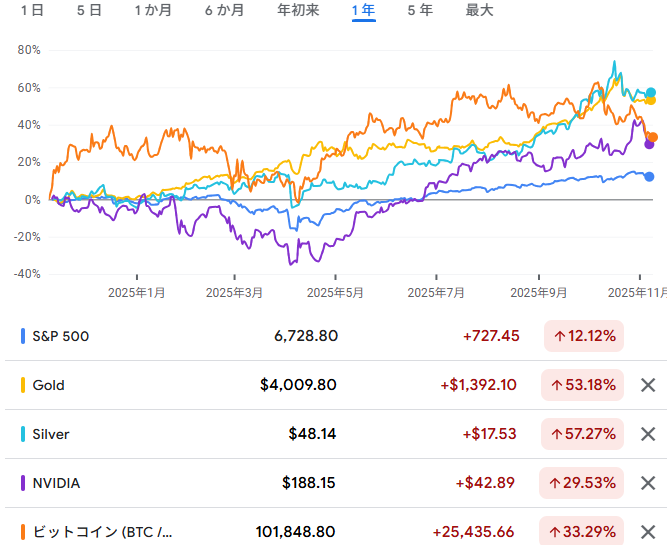Click the Silver ↑57.27% badge

tap(582, 434)
